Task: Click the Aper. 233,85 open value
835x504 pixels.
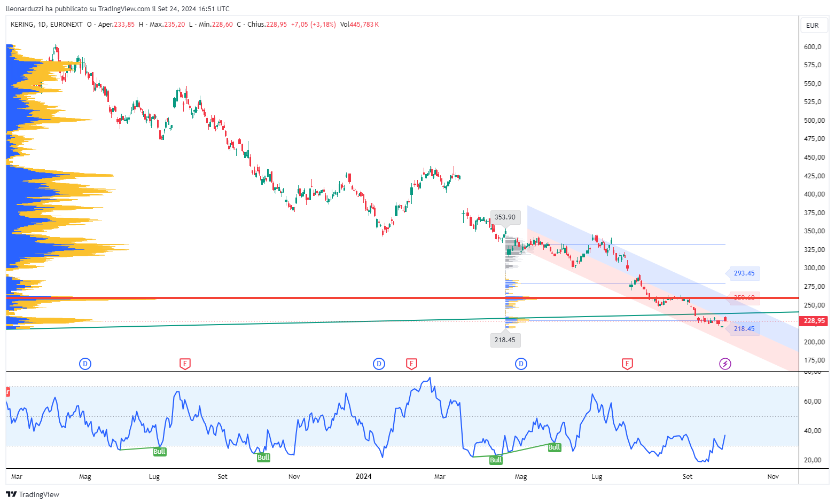Action: point(116,25)
